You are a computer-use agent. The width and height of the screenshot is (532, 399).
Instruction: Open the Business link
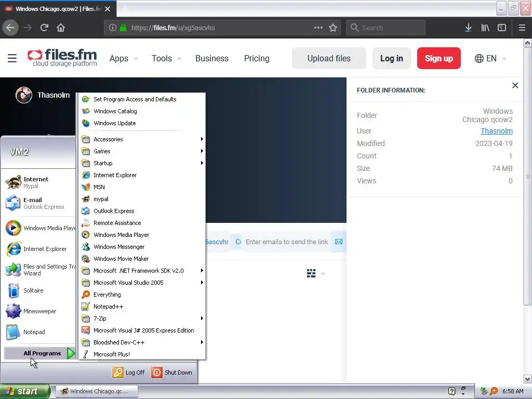click(x=212, y=58)
